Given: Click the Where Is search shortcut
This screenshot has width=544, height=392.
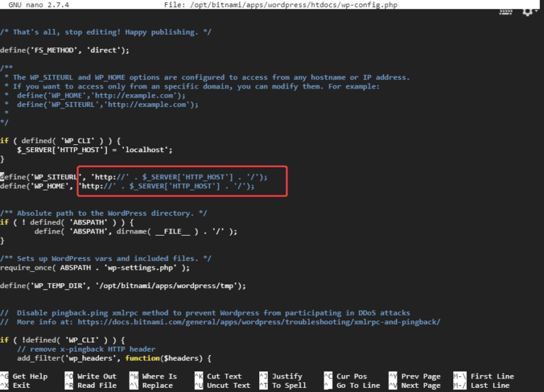Looking at the screenshot, I should tap(159, 376).
